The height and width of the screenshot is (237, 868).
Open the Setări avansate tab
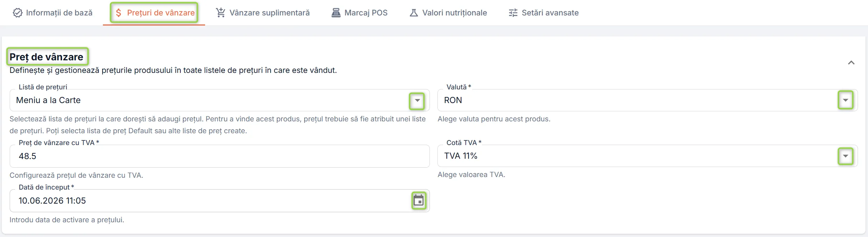pos(544,13)
